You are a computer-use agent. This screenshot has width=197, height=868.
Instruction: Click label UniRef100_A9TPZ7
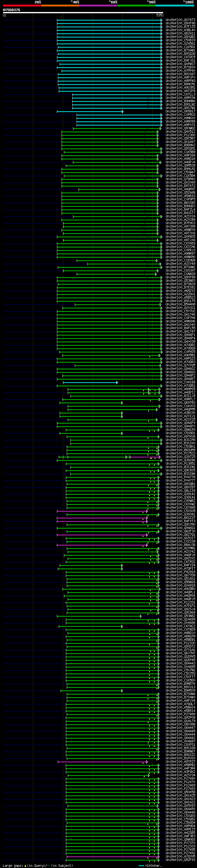(180, 762)
